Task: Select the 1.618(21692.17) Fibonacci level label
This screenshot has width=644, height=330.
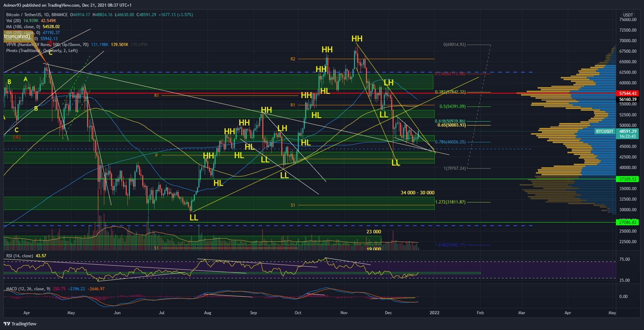Action: [x=450, y=245]
